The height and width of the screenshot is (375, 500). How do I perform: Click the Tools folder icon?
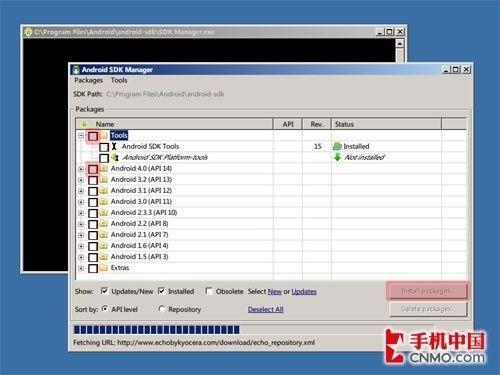[104, 135]
